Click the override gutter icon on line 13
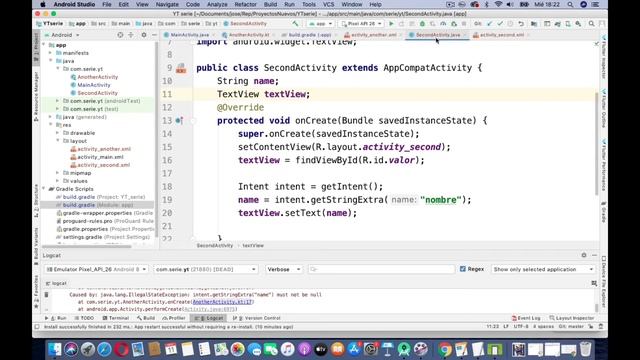 coord(179,120)
